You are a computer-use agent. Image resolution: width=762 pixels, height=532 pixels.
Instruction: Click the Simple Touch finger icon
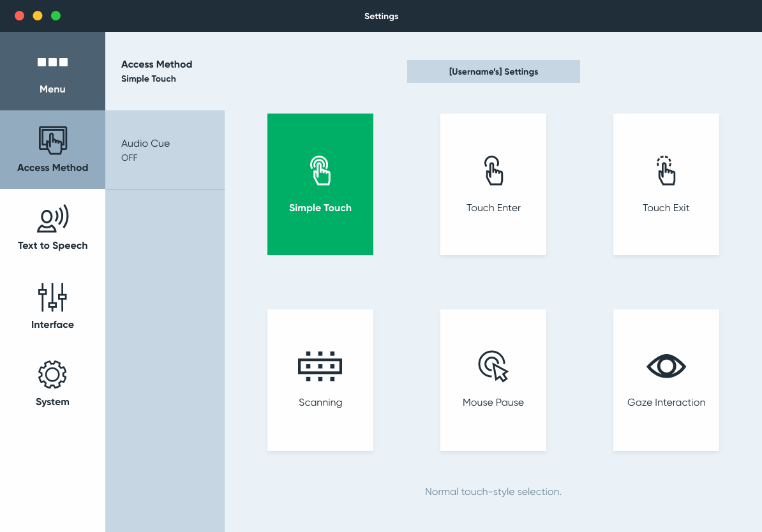[x=320, y=171]
